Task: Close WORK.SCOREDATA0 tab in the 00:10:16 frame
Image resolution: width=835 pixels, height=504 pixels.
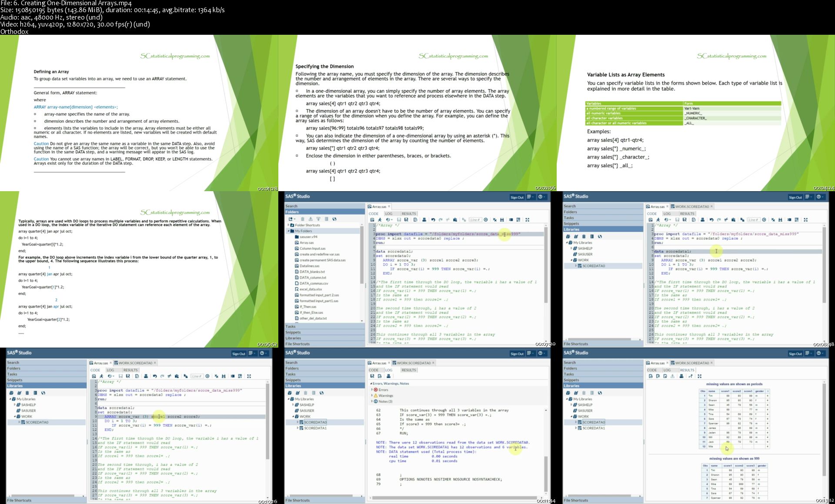Action: point(155,363)
